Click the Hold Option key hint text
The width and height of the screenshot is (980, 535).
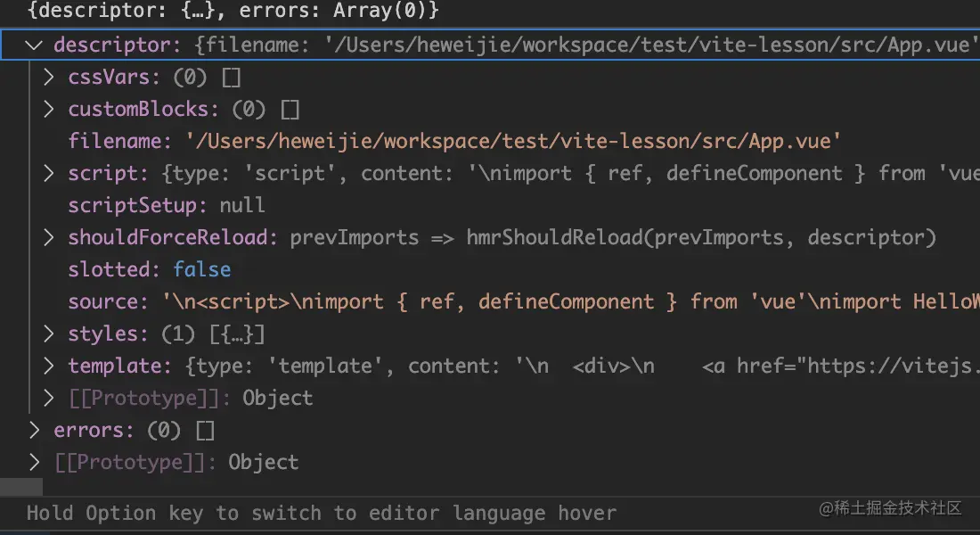[322, 513]
